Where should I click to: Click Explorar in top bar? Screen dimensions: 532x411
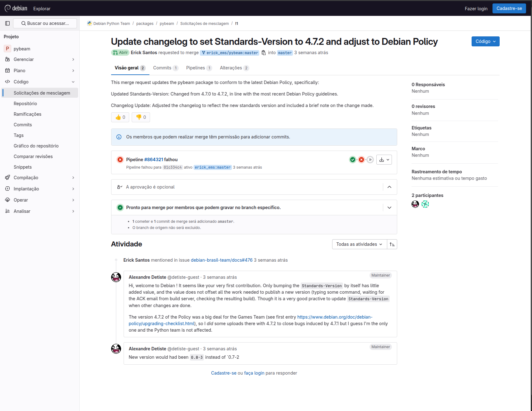(x=42, y=9)
